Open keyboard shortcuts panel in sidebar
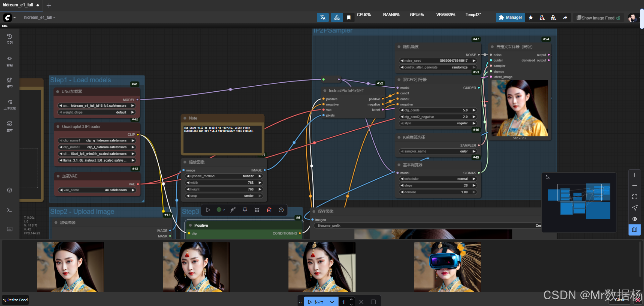Image resolution: width=644 pixels, height=306 pixels. [x=9, y=229]
